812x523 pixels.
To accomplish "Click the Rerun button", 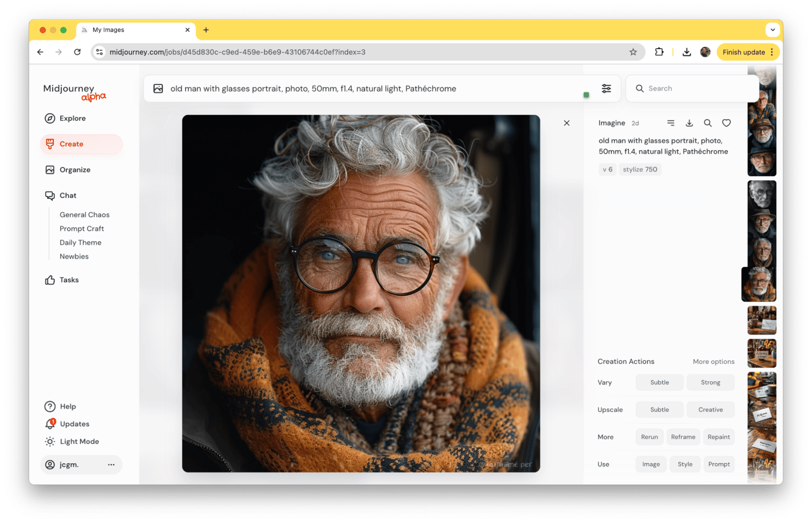I will tap(649, 437).
